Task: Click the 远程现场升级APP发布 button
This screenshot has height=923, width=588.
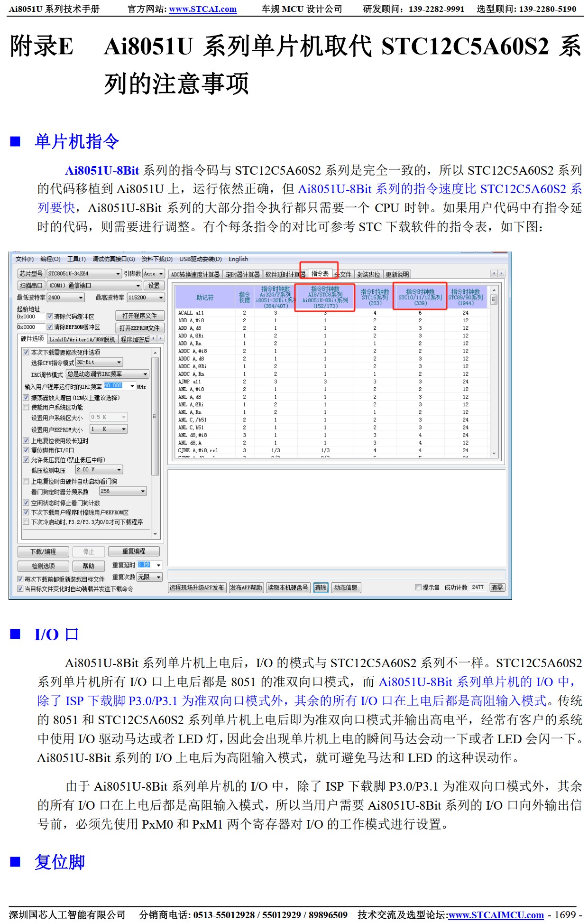Action: point(197,587)
